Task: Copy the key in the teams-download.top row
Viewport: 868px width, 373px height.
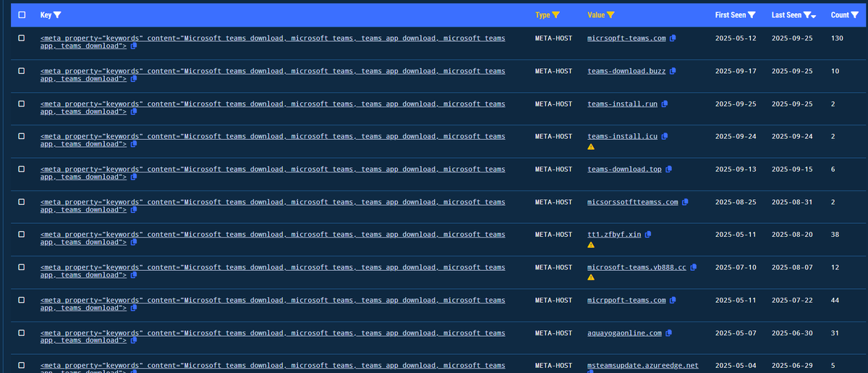Action: click(134, 177)
